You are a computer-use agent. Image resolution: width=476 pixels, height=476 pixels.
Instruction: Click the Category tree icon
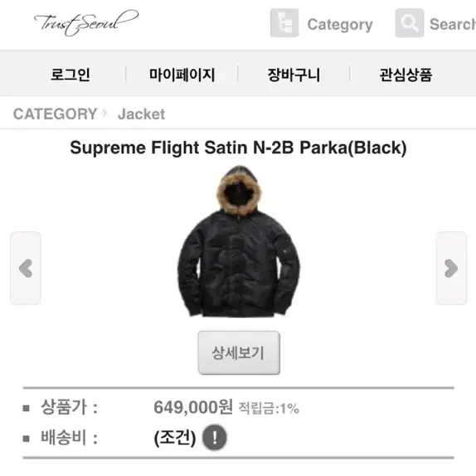click(284, 22)
